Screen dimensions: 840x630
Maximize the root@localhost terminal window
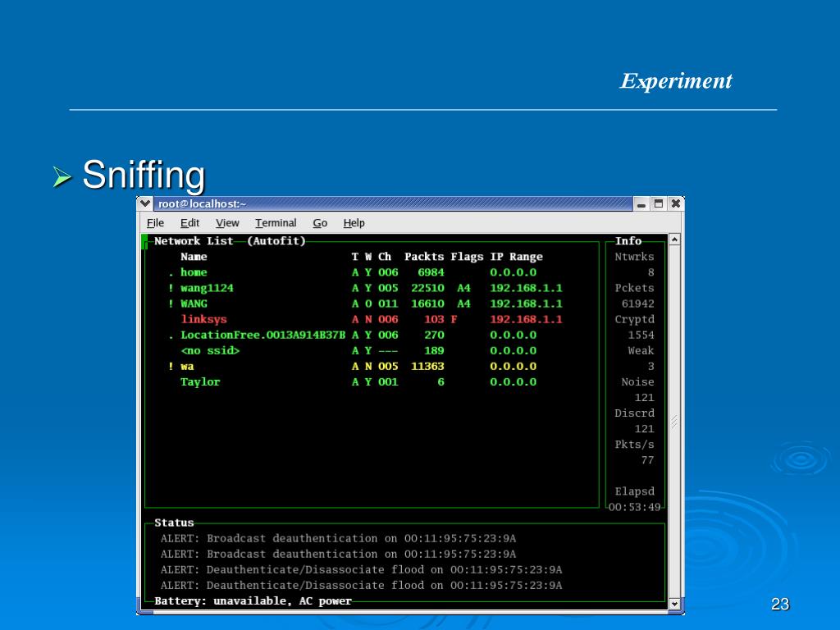(x=659, y=204)
